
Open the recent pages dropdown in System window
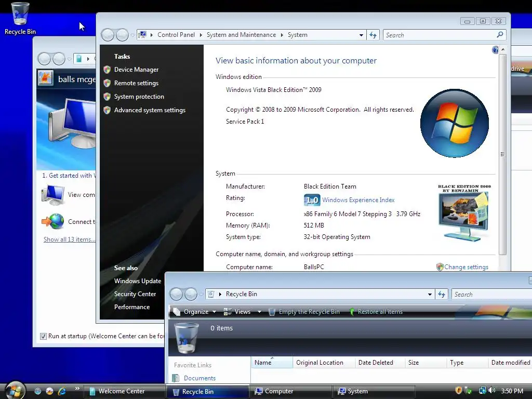132,35
